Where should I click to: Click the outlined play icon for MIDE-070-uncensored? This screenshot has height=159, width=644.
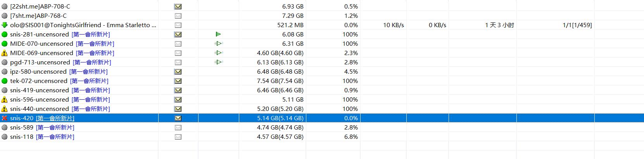click(219, 44)
